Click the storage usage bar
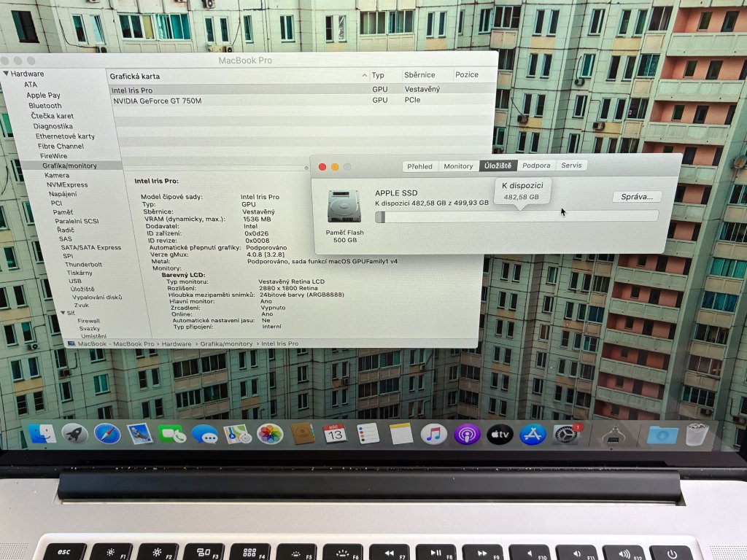Screen dimensions: 747x560 [x=516, y=216]
